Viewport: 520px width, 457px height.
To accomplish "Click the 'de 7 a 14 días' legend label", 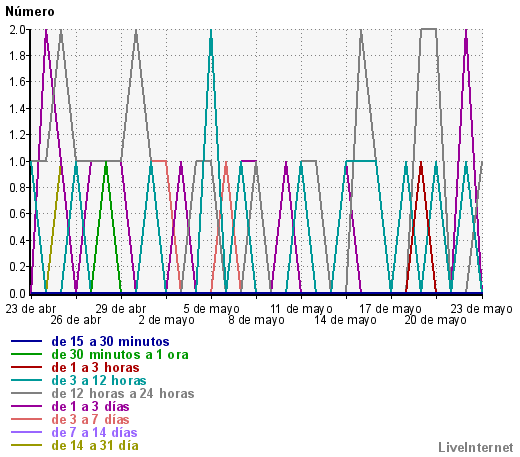I will [x=94, y=433].
